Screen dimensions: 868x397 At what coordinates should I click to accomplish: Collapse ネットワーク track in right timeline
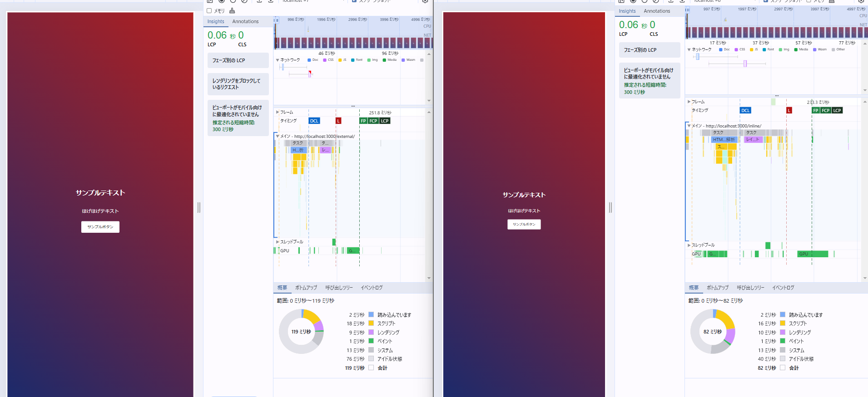(689, 49)
